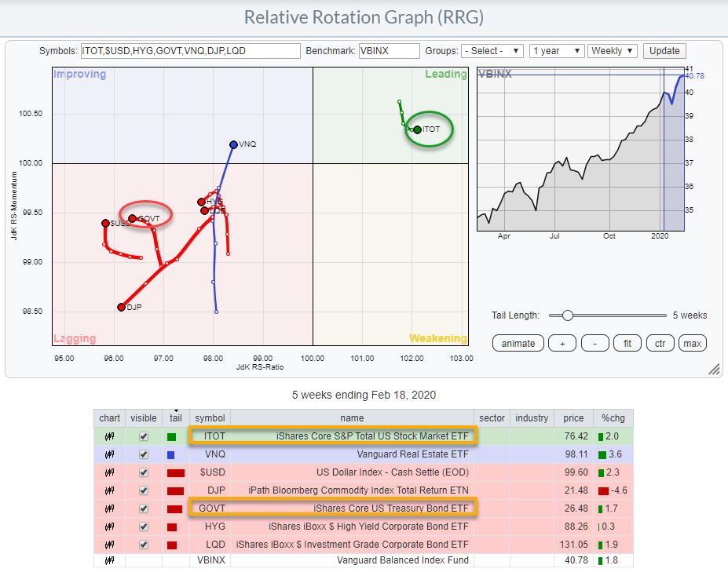Sort table by price column header
The width and height of the screenshot is (728, 576).
[x=573, y=417]
